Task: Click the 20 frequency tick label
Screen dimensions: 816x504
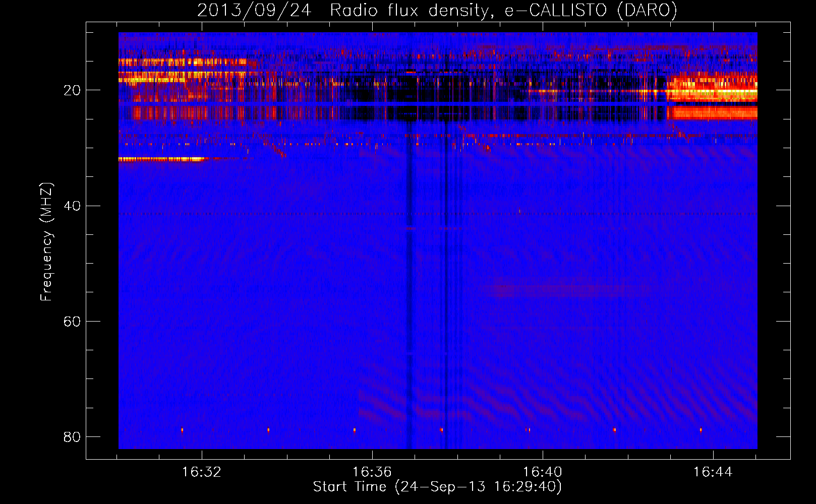Action: (x=72, y=91)
